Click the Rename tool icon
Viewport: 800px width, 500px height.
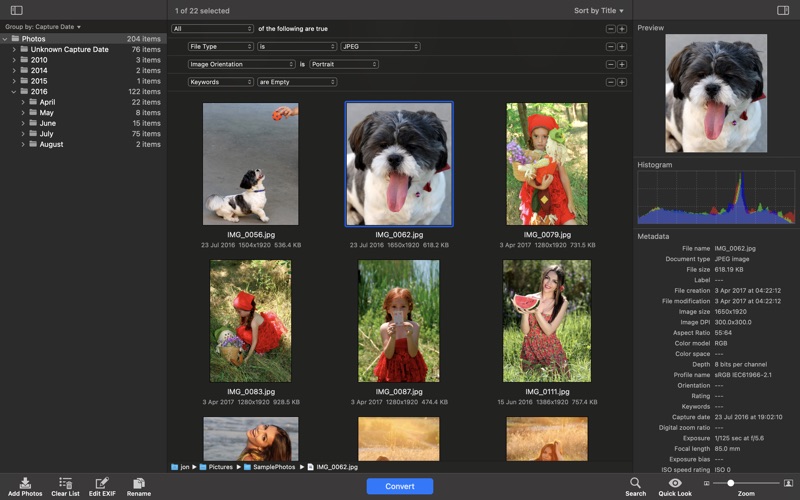139,483
